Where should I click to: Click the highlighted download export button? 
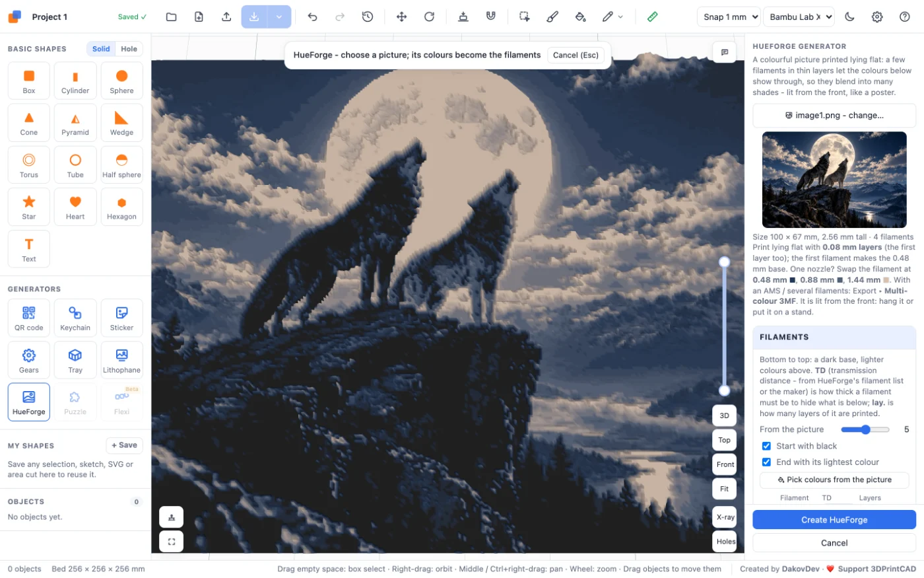(x=254, y=17)
